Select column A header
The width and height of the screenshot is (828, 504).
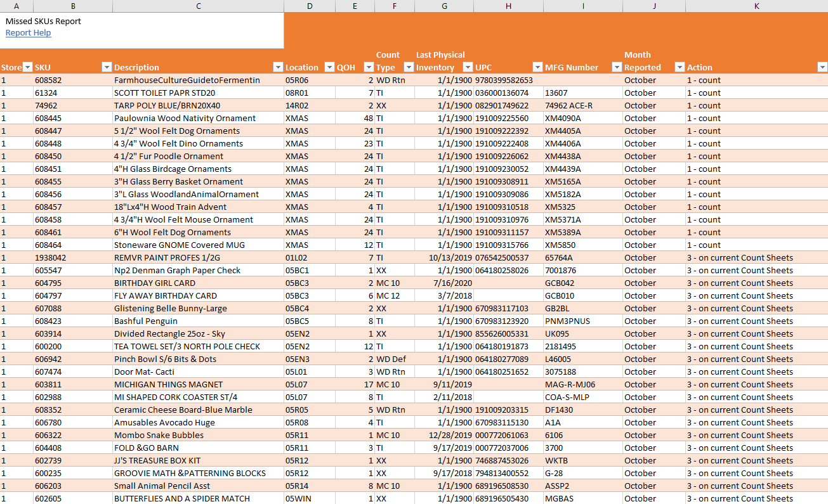[x=16, y=6]
